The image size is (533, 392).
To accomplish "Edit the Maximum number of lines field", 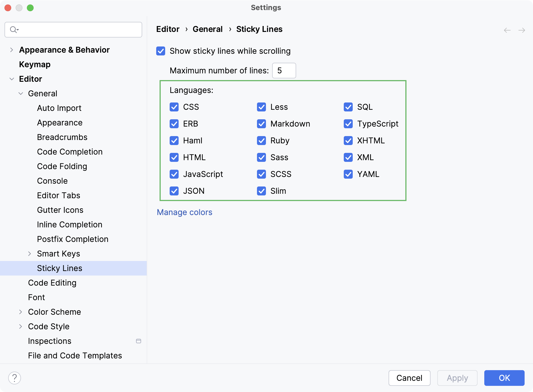I will [x=284, y=71].
